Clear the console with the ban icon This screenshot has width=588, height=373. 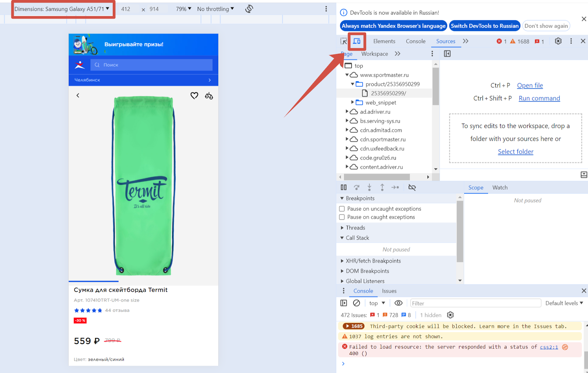[x=356, y=303]
